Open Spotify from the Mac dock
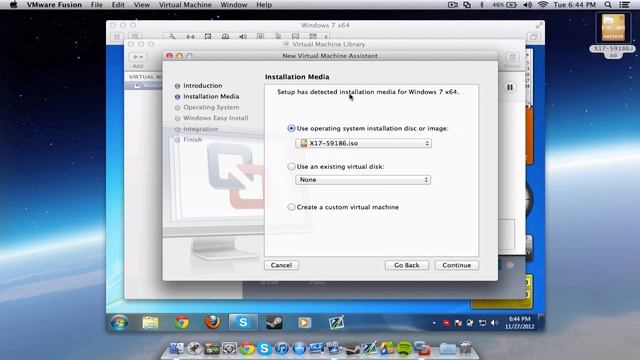Screen dimensions: 640x360 [x=404, y=348]
